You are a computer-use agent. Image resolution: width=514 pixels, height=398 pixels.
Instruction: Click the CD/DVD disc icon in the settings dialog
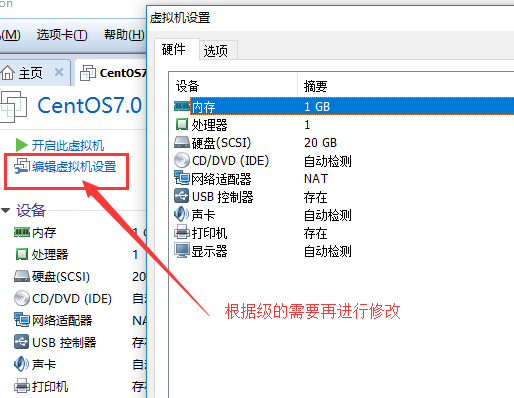tap(182, 160)
